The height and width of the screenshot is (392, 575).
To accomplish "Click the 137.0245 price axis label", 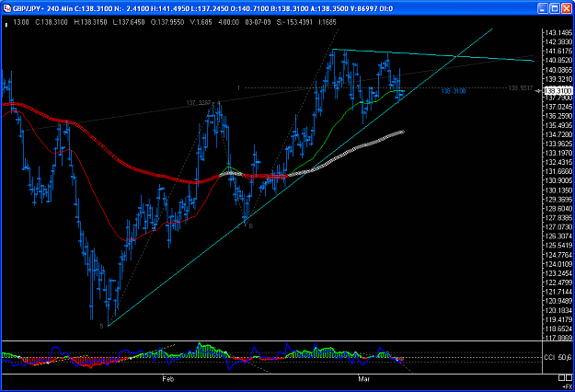I will [x=558, y=107].
